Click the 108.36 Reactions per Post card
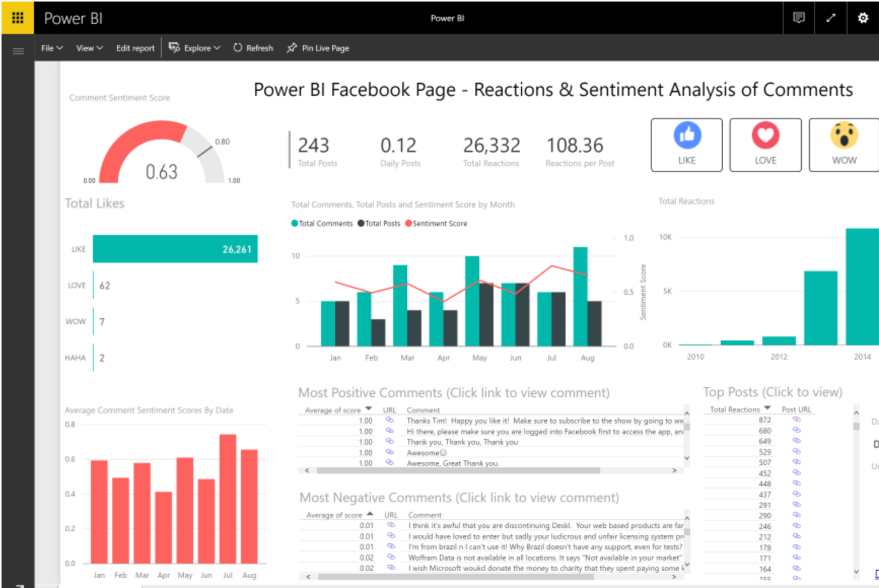 pyautogui.click(x=580, y=151)
